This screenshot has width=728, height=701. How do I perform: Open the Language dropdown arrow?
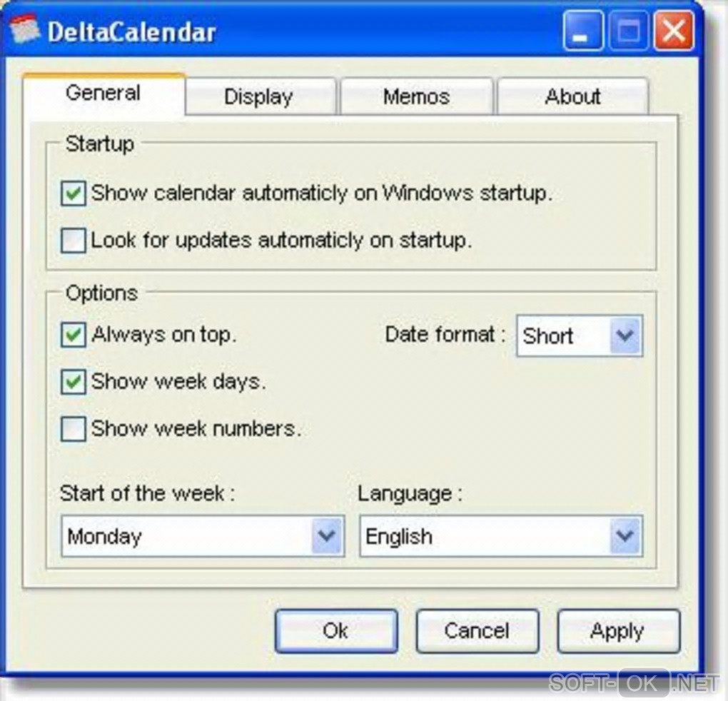[x=625, y=536]
